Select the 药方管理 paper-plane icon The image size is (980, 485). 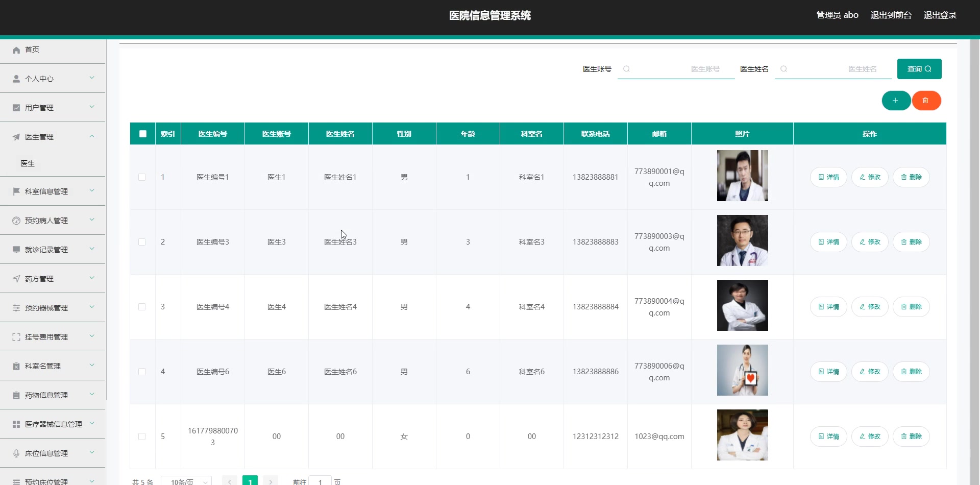pyautogui.click(x=15, y=279)
